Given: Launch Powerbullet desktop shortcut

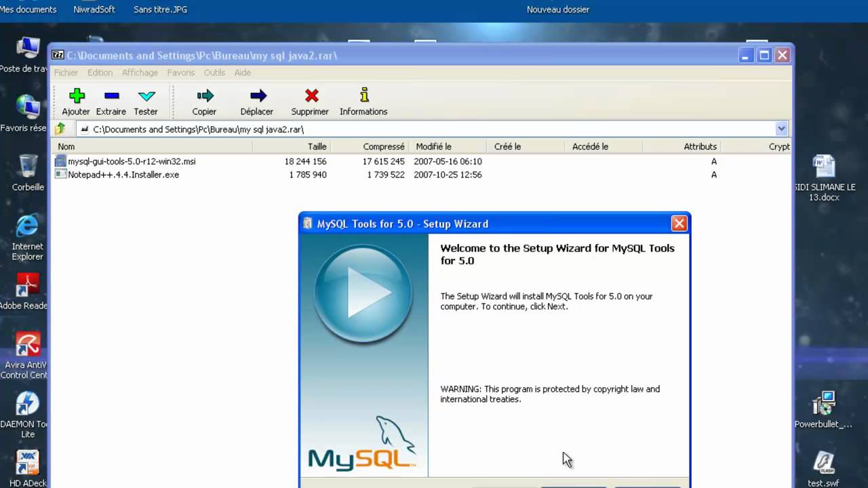Looking at the screenshot, I should pyautogui.click(x=824, y=404).
